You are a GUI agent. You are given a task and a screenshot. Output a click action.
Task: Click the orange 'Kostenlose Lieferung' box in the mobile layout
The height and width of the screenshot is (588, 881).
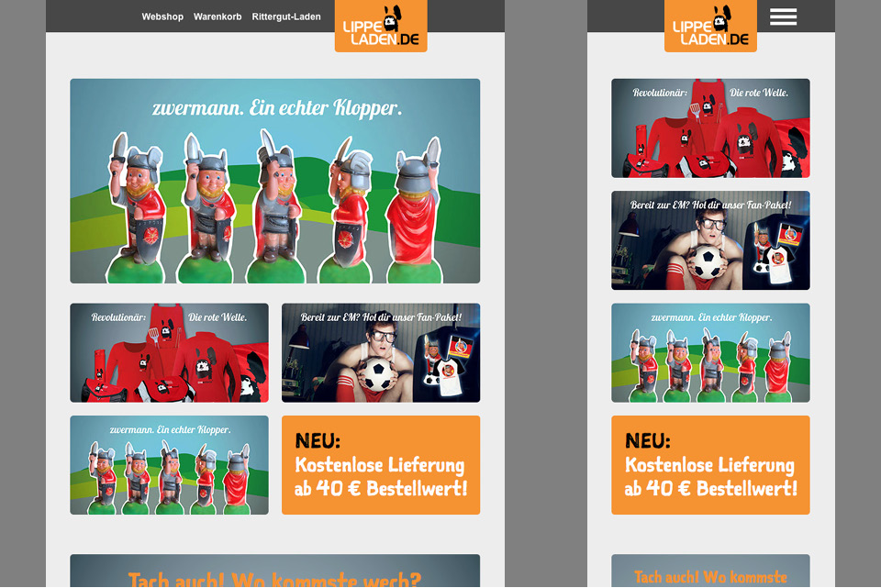click(x=710, y=465)
